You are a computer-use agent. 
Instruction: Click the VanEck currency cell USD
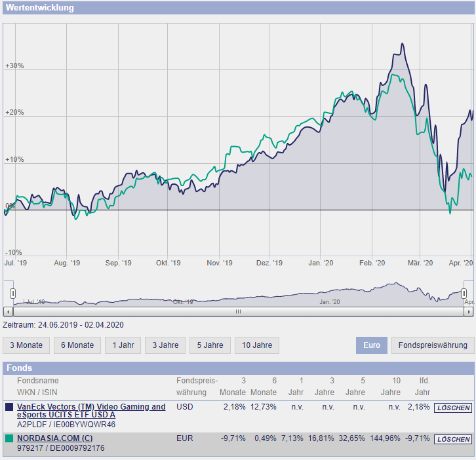[185, 407]
